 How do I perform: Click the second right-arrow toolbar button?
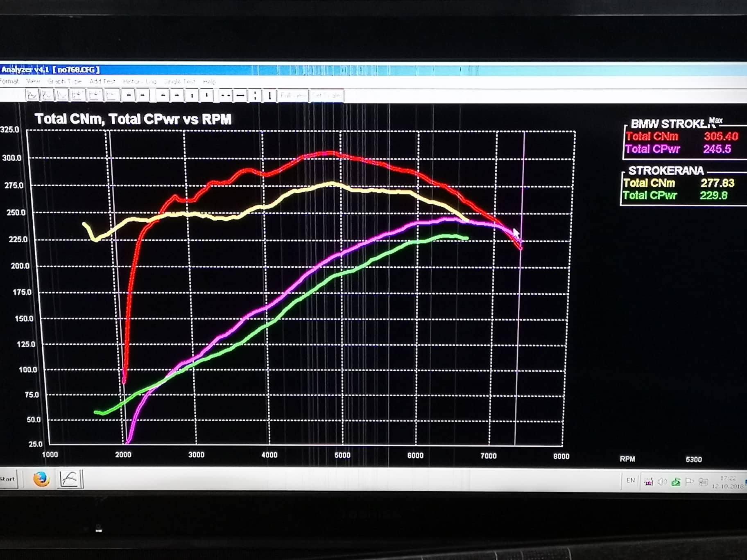click(177, 95)
